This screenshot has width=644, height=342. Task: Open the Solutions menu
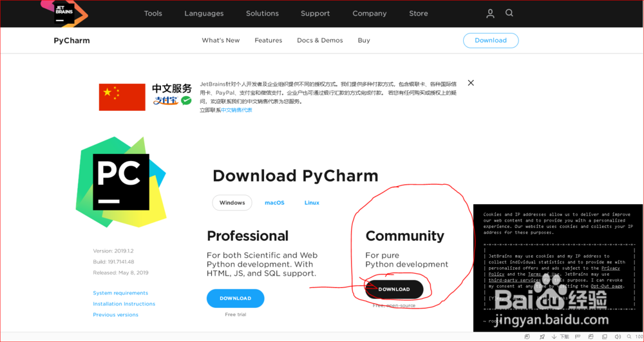pos(263,14)
